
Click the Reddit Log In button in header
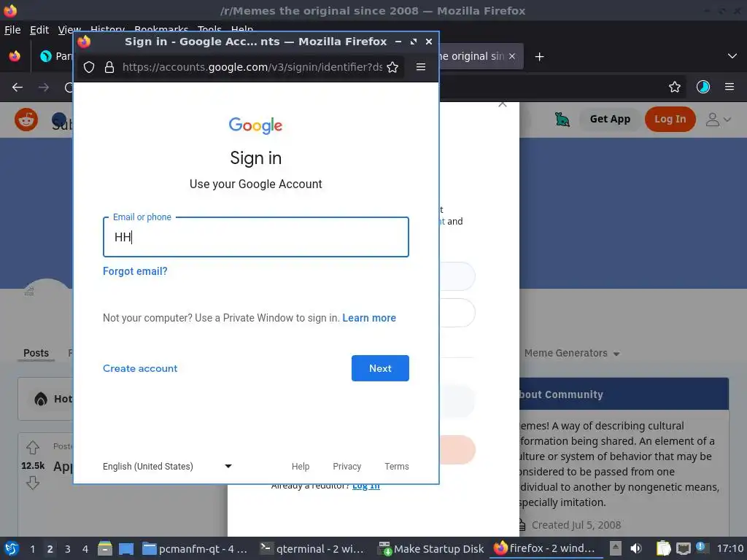(670, 119)
